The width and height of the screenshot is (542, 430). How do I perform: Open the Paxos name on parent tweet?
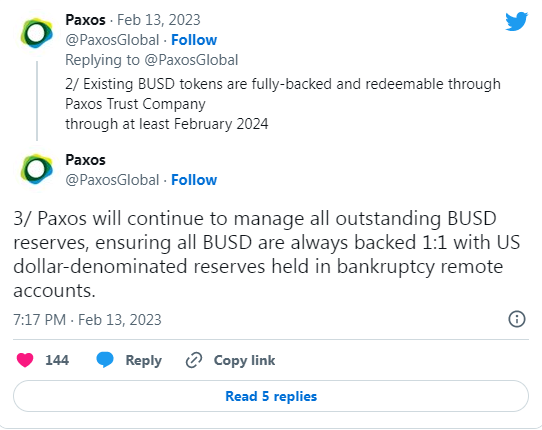click(x=85, y=20)
